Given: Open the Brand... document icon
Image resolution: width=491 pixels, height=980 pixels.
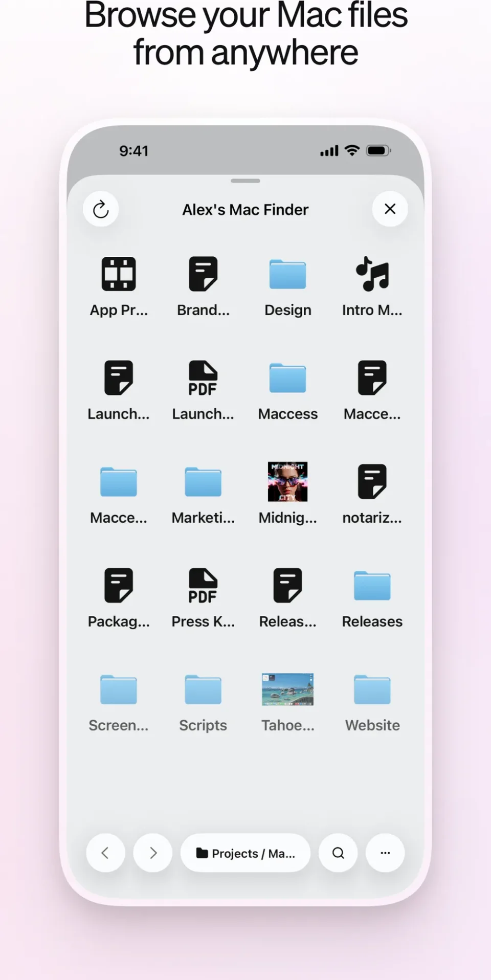Looking at the screenshot, I should [x=203, y=274].
